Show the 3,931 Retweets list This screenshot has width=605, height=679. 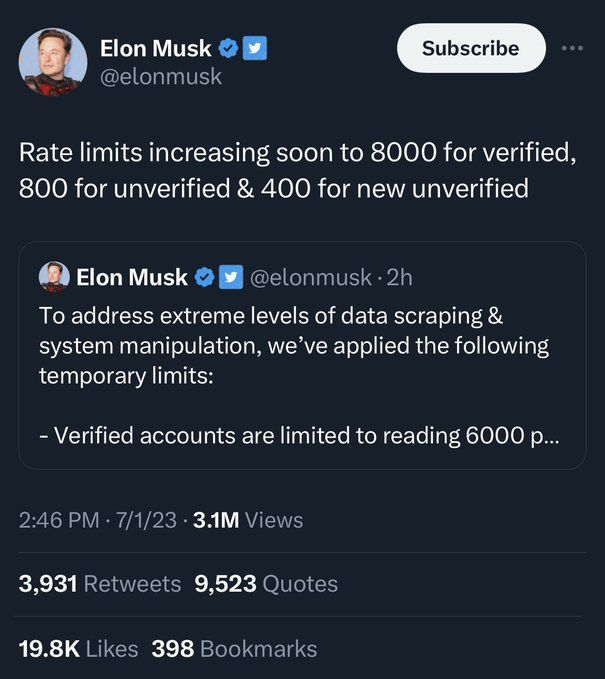coord(100,584)
